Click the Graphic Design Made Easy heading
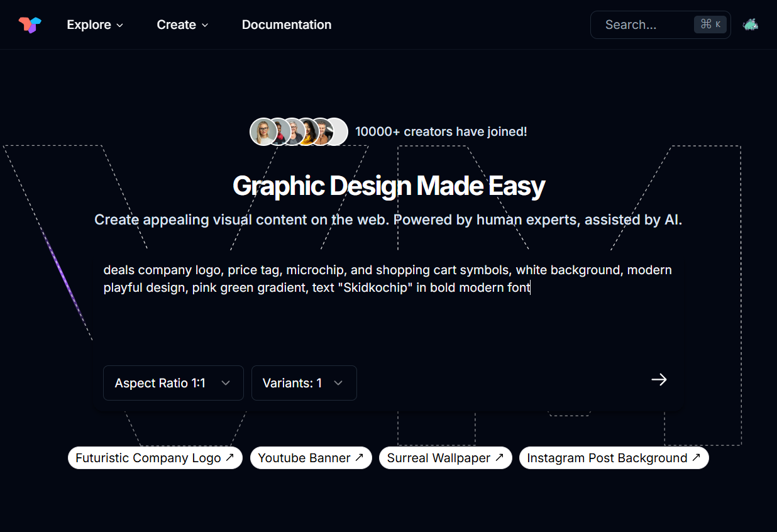777x532 pixels. tap(389, 186)
